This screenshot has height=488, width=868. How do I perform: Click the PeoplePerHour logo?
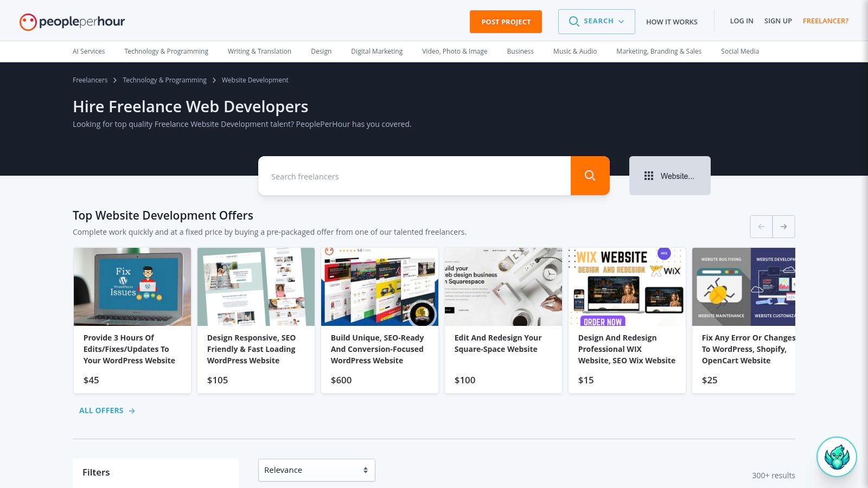pos(72,22)
